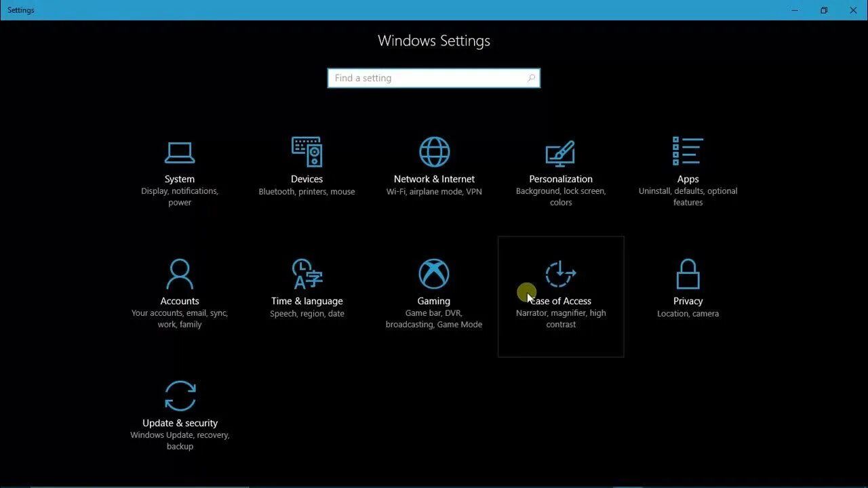Click 'Windows Update, recovery, backup' description

point(180,441)
